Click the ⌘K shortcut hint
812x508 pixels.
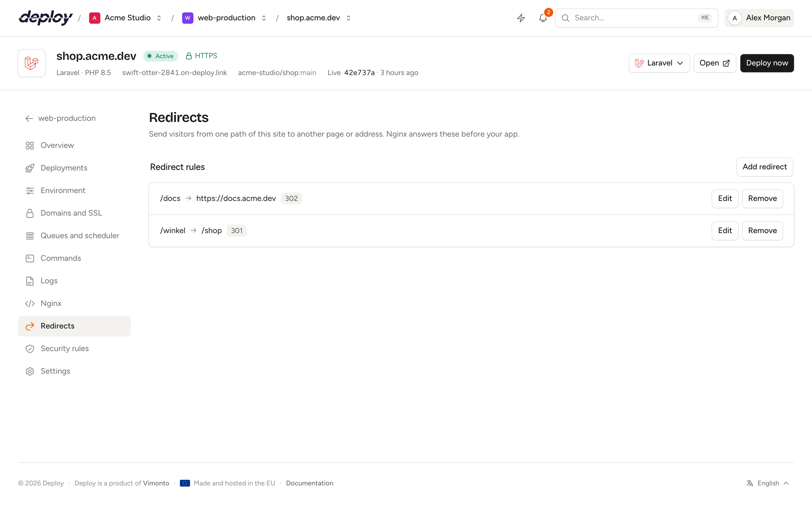705,18
